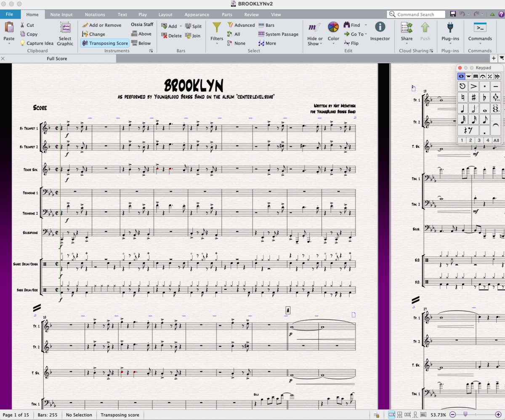This screenshot has width=505, height=420.
Task: Expand the Find dropdown arrow
Action: (x=366, y=26)
